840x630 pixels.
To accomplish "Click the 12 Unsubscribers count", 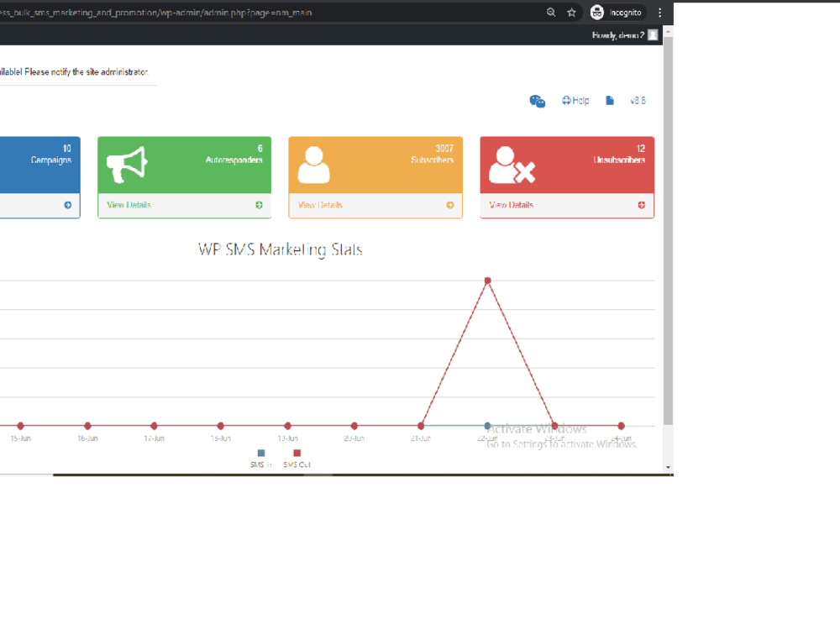I will point(641,149).
